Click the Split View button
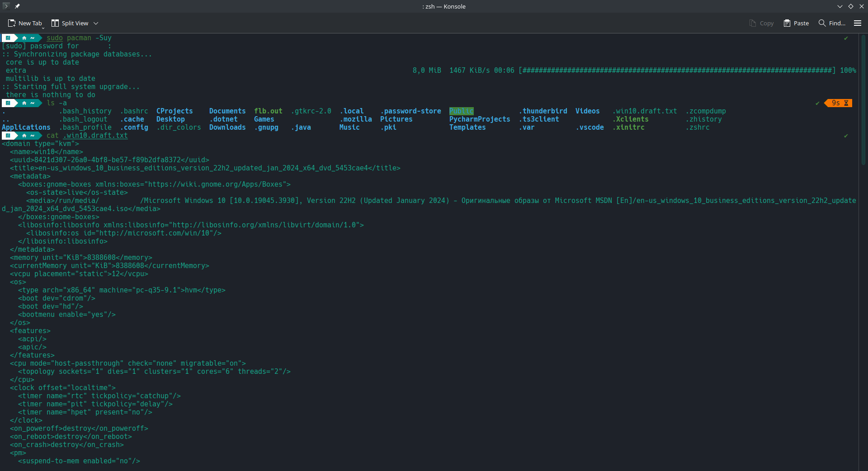This screenshot has width=868, height=471. 70,23
